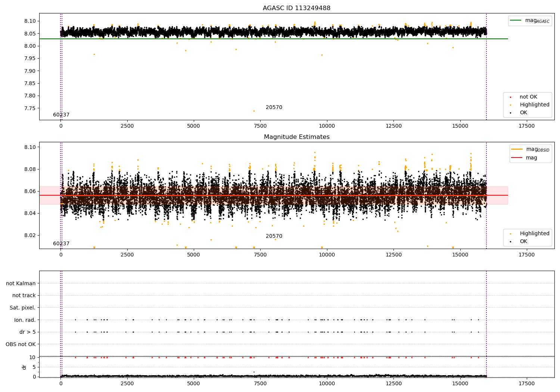Click the 'dr > 5' row label
Image resolution: width=560 pixels, height=392 pixels.
[27, 332]
